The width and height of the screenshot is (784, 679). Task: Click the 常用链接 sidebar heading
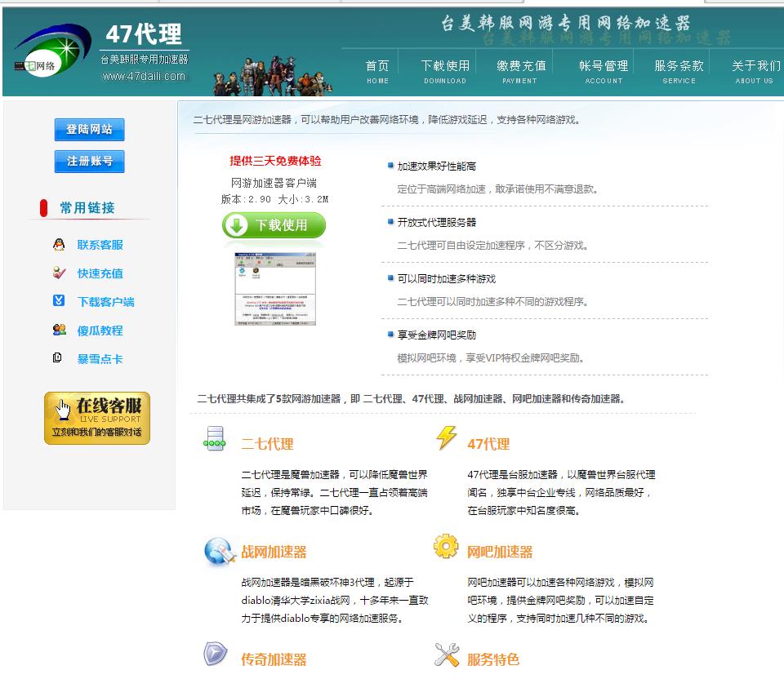[x=87, y=208]
